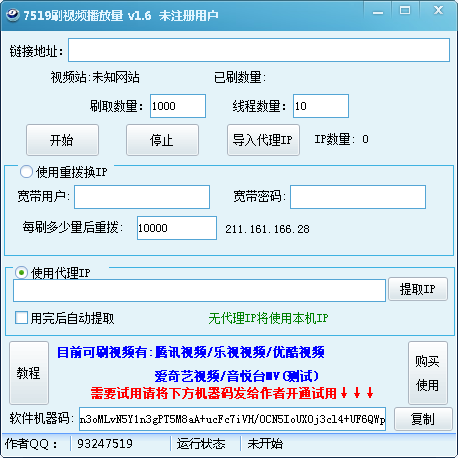This screenshot has height=458, width=458.
Task: Focus the 软件机器码 machine code field
Action: coord(232,419)
